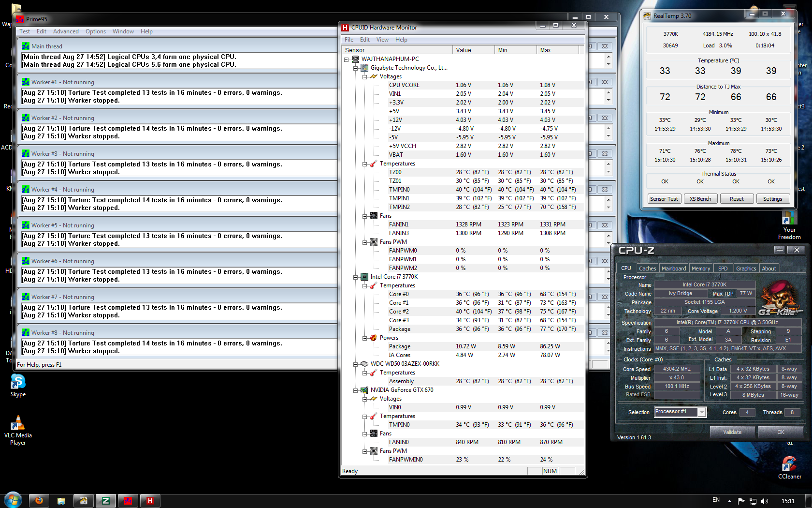812x508 pixels.
Task: Open the Test menu in Prime95
Action: click(25, 31)
